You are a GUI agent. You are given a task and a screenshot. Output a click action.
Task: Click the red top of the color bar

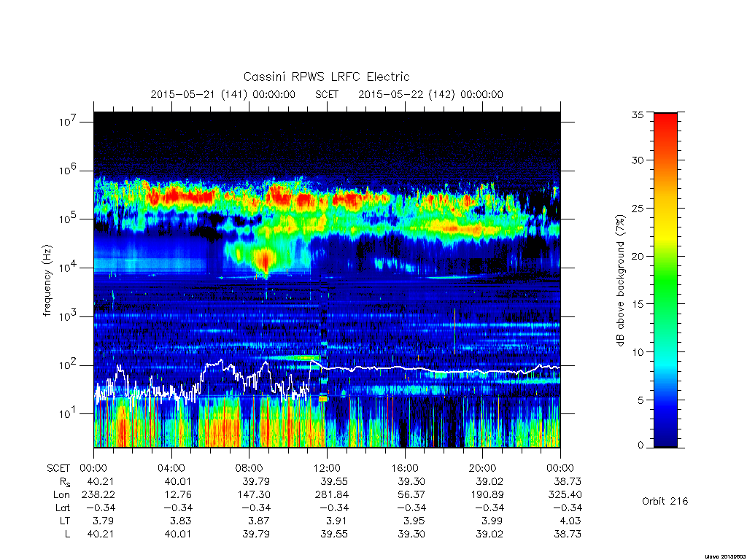pyautogui.click(x=665, y=117)
